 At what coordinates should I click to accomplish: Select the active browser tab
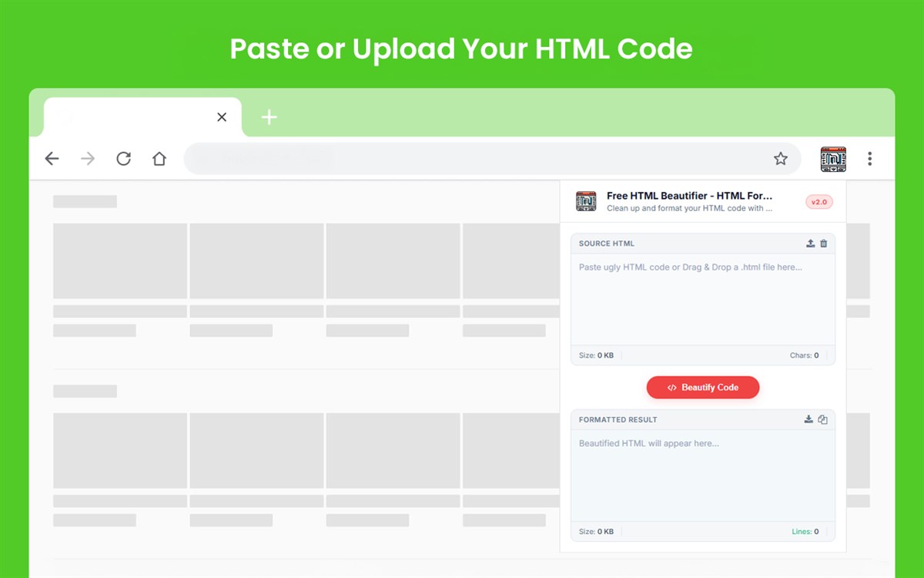pos(142,117)
